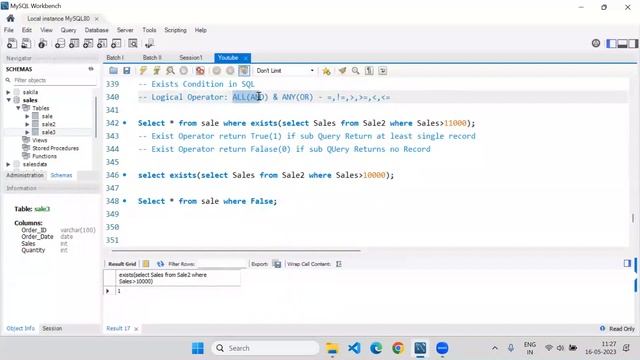The width and height of the screenshot is (640, 360).
Task: Toggle word wrap icon in editor toolbar
Action: coord(382,71)
